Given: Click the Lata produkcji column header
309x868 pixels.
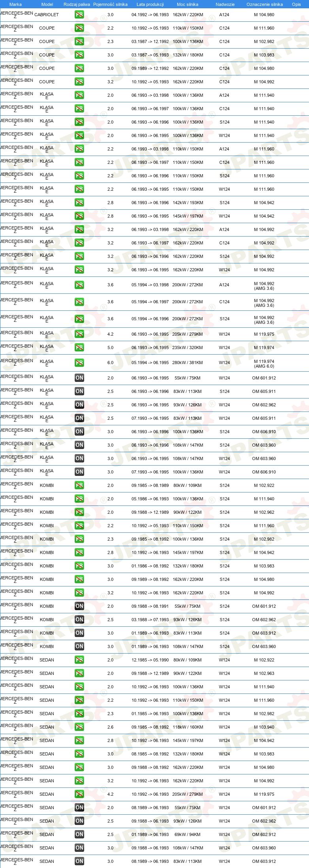Looking at the screenshot, I should pyautogui.click(x=150, y=4).
